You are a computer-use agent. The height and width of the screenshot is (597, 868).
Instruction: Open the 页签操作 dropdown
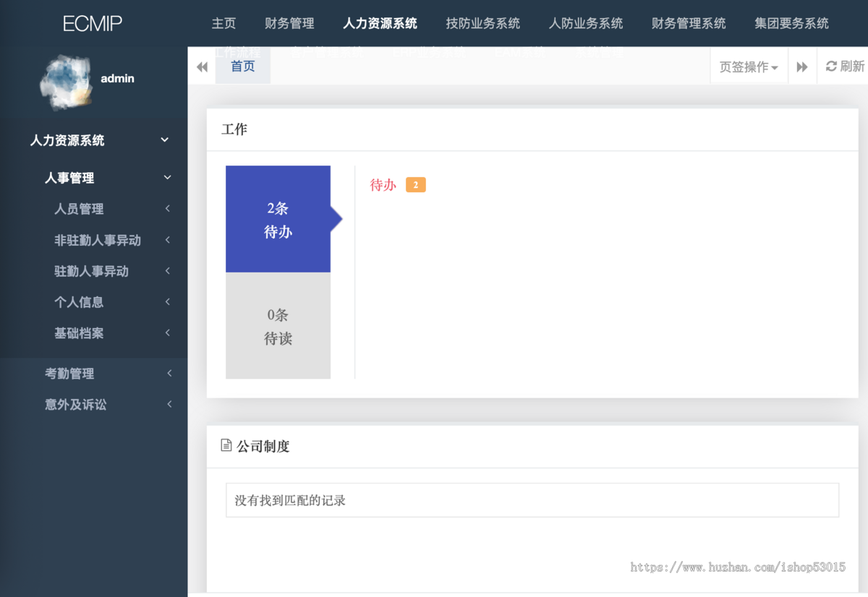pos(749,66)
